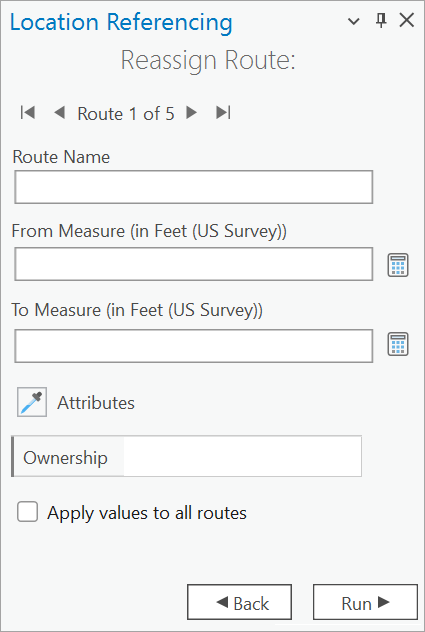The image size is (425, 632).
Task: Run the Reassign Route operation
Action: [x=365, y=602]
